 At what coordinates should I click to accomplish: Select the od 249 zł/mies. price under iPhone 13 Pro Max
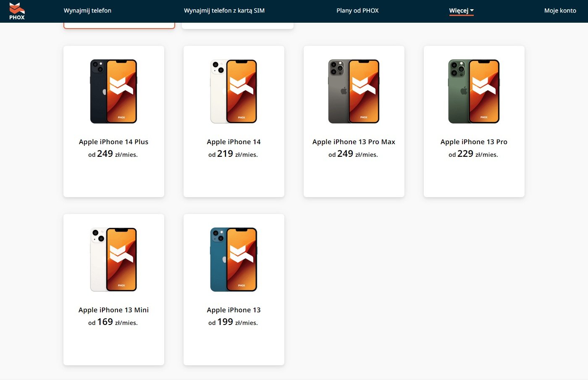(353, 154)
